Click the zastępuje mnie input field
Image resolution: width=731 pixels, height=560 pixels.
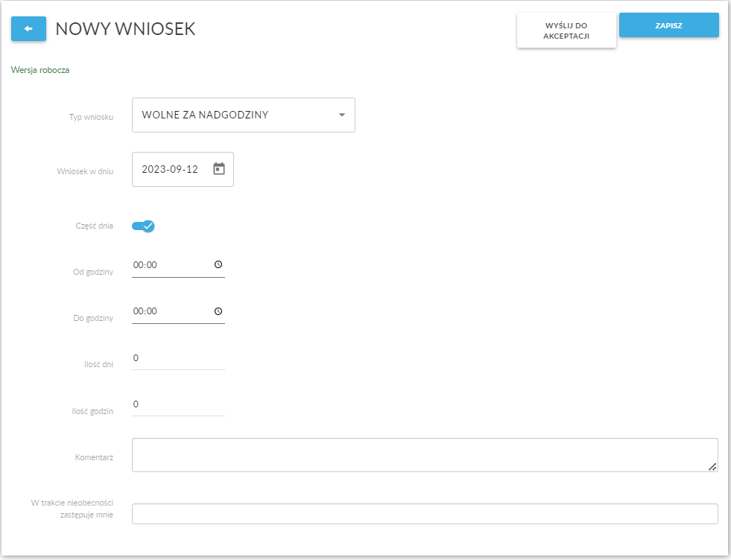click(425, 514)
